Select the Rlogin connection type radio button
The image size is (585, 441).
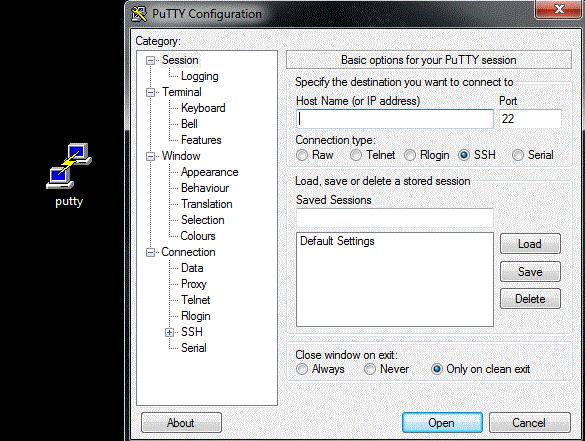pos(410,155)
